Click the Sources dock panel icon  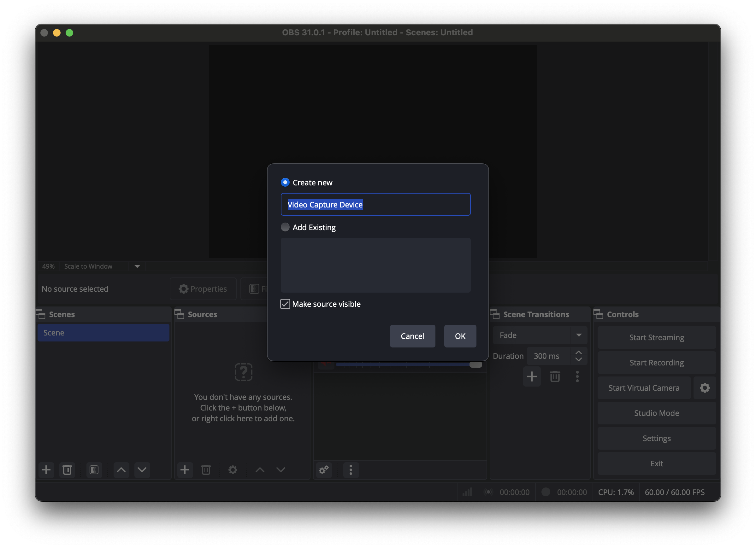click(x=179, y=314)
